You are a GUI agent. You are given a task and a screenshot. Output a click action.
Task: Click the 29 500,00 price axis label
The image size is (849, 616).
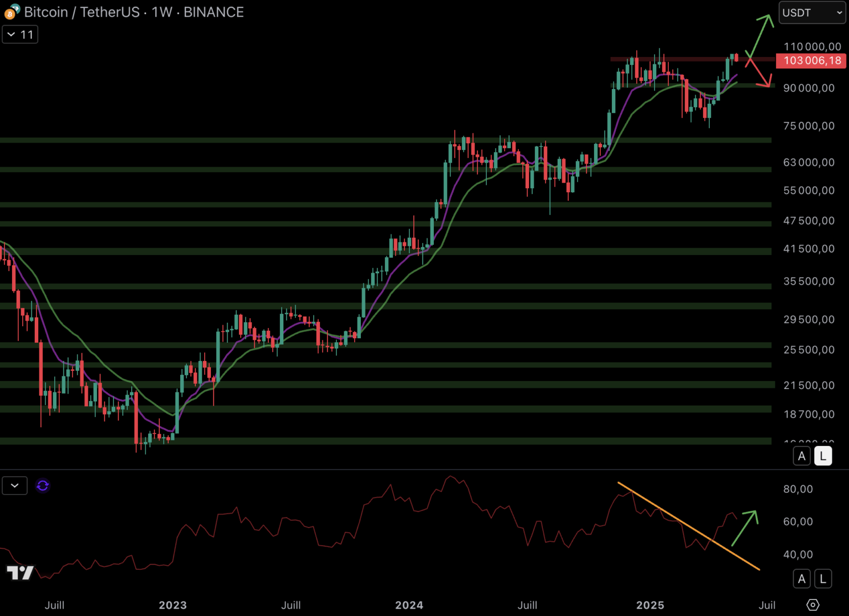[x=809, y=319]
